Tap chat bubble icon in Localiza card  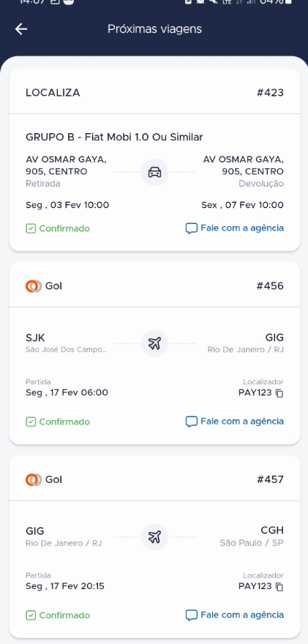pyautogui.click(x=192, y=228)
